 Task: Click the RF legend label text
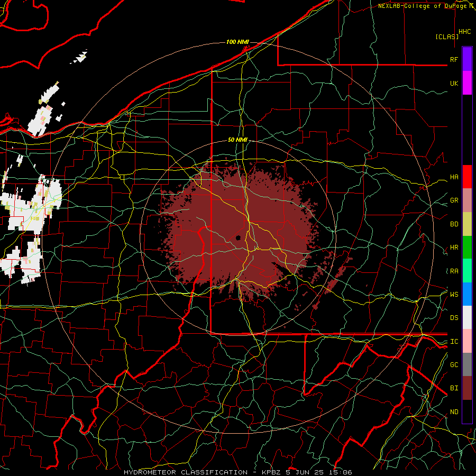click(454, 59)
